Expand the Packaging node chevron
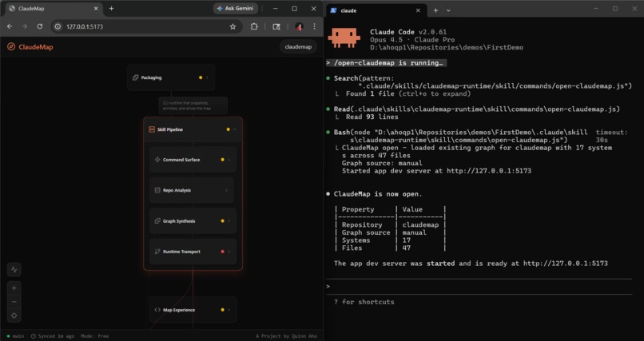 [207, 77]
